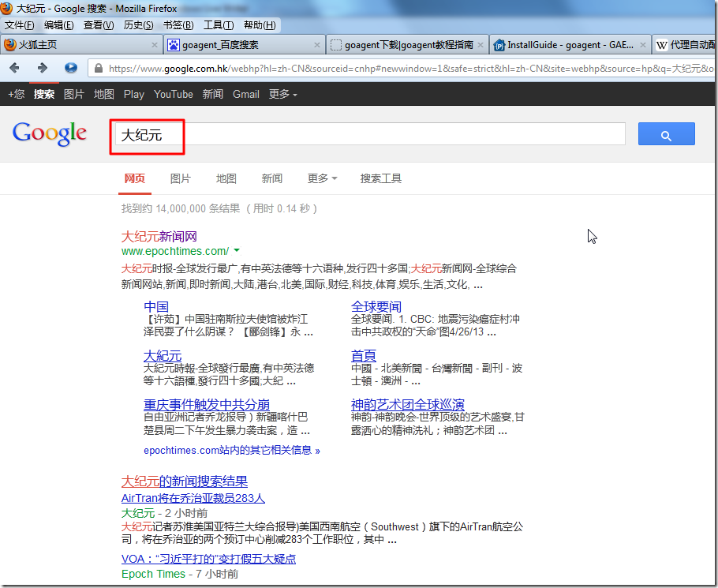The image size is (718, 588).
Task: Click the browser forward arrow
Action: 42,68
